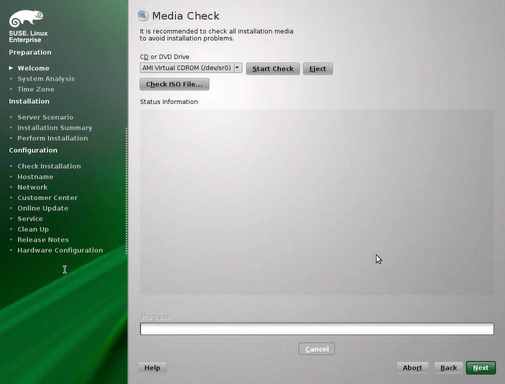Click the CD or DVD Drive label
Viewport: 505px width, 384px height.
point(164,57)
